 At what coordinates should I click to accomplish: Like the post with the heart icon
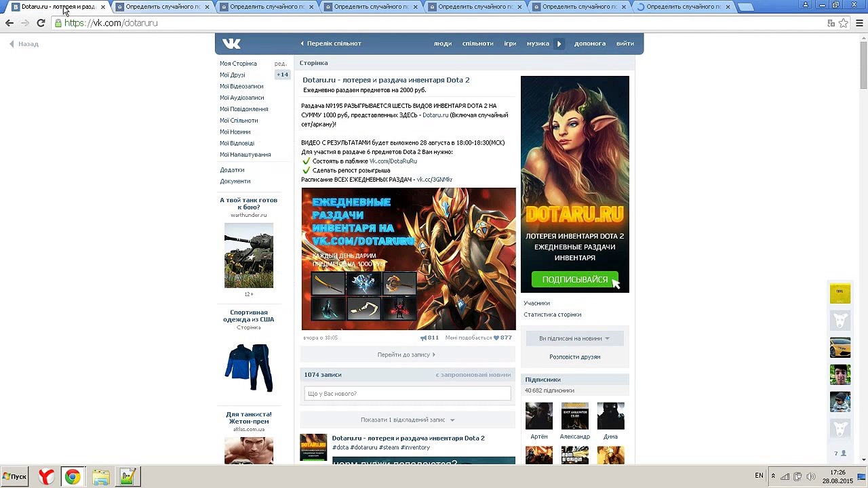click(496, 338)
